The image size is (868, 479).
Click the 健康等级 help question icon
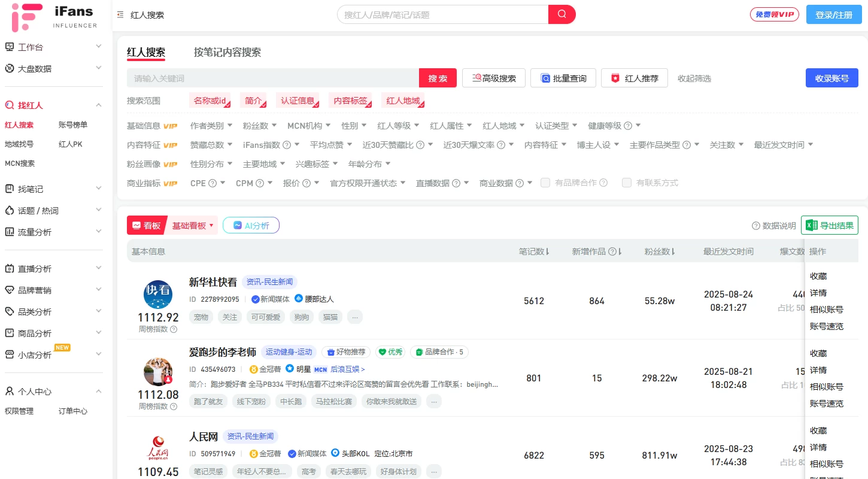click(627, 126)
